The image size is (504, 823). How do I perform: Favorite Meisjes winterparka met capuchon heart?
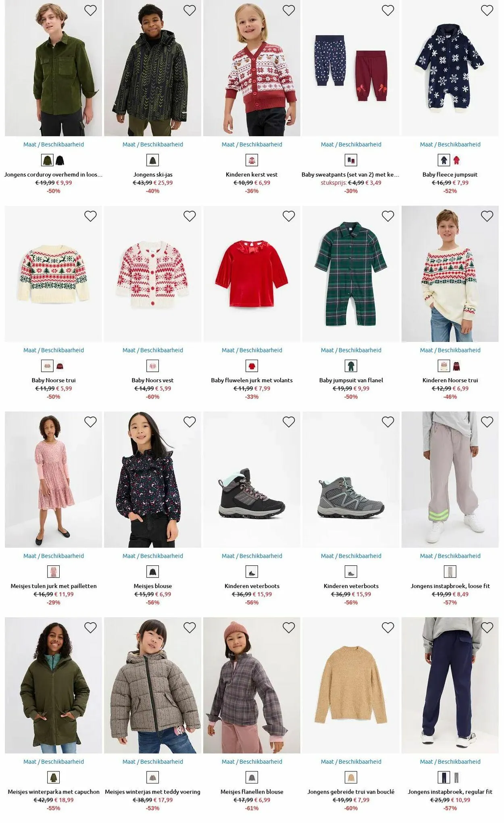click(x=90, y=627)
